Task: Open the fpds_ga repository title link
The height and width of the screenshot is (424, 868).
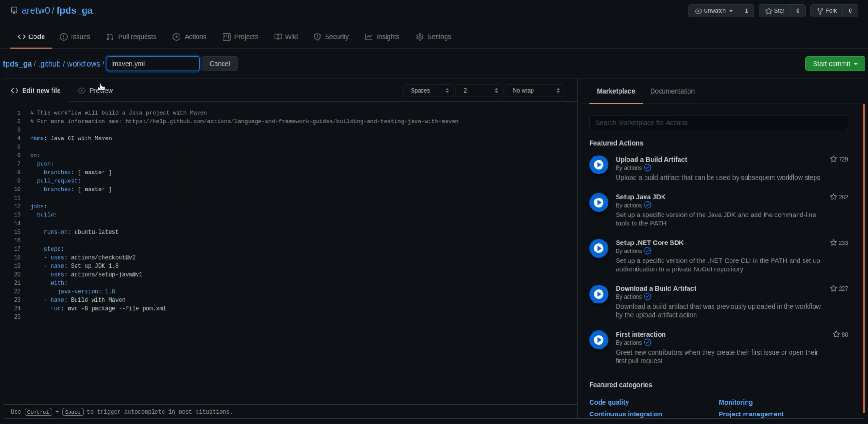Action: pyautogui.click(x=74, y=10)
